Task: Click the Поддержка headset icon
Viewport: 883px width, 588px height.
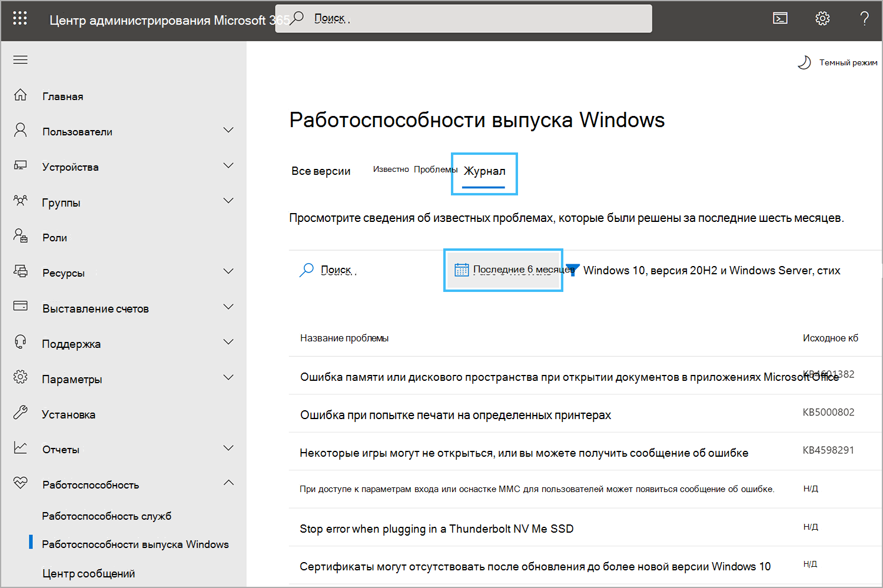Action: (x=21, y=342)
